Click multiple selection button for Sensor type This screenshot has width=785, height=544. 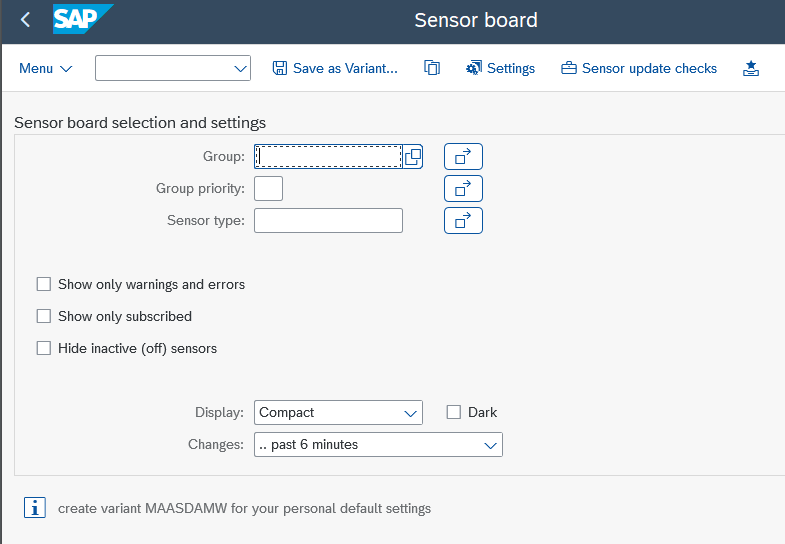[463, 220]
